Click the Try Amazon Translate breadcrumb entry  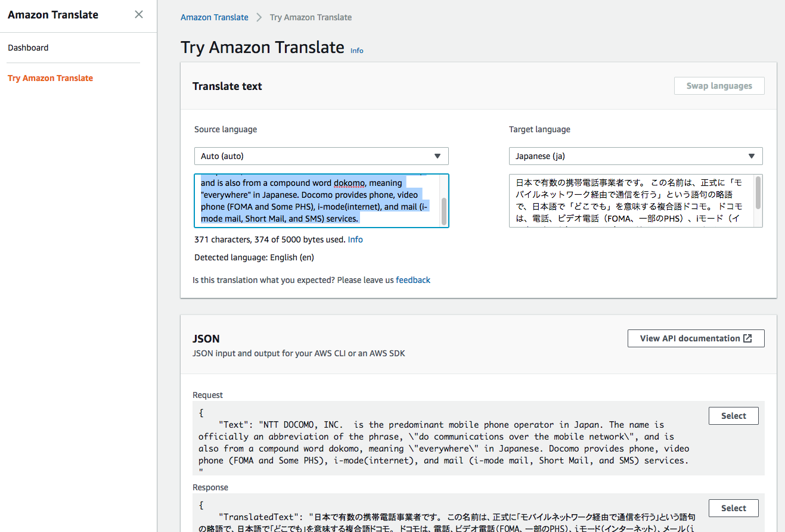coord(310,17)
